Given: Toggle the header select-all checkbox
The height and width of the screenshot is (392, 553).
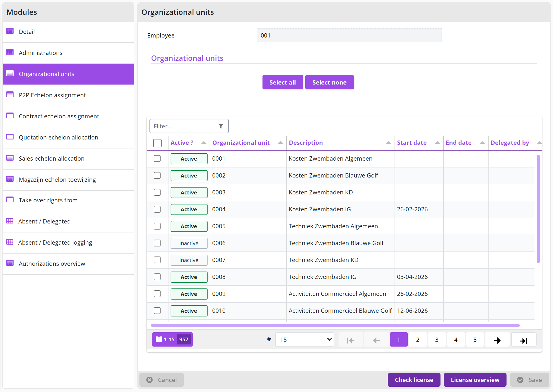Looking at the screenshot, I should 157,143.
